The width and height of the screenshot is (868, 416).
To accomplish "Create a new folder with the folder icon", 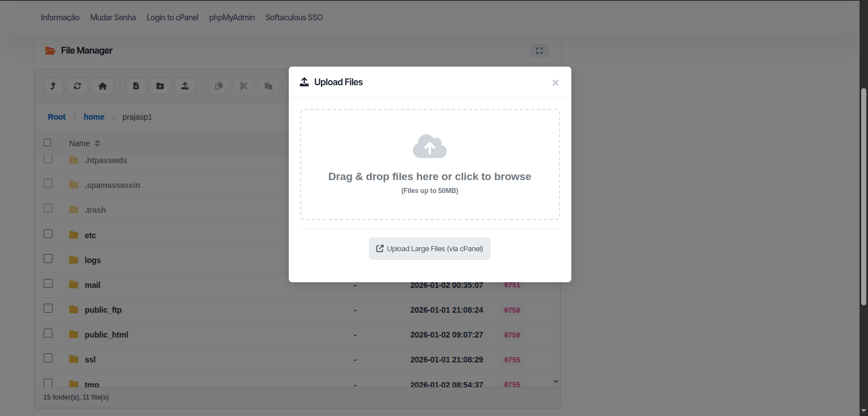I will click(x=160, y=86).
